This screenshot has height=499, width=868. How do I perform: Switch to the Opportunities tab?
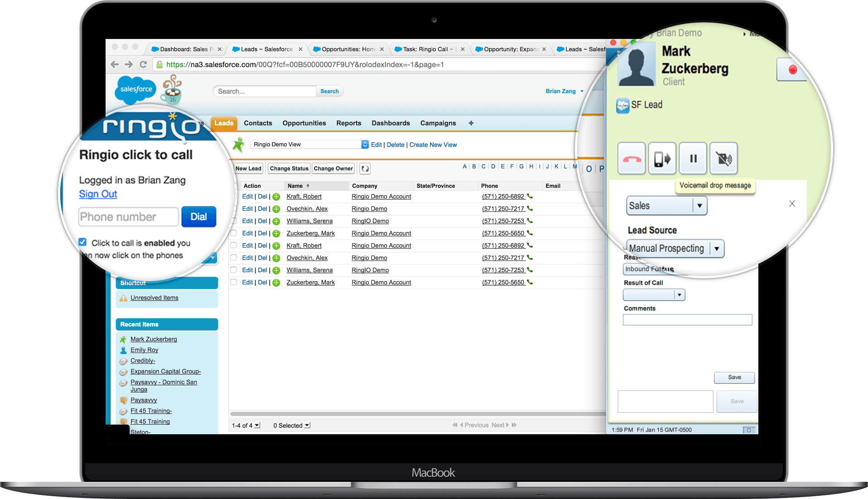click(x=304, y=123)
